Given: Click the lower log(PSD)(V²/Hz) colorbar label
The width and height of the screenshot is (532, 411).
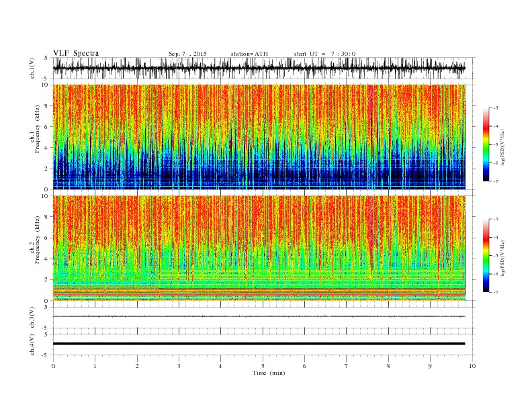Looking at the screenshot, I should [502, 258].
